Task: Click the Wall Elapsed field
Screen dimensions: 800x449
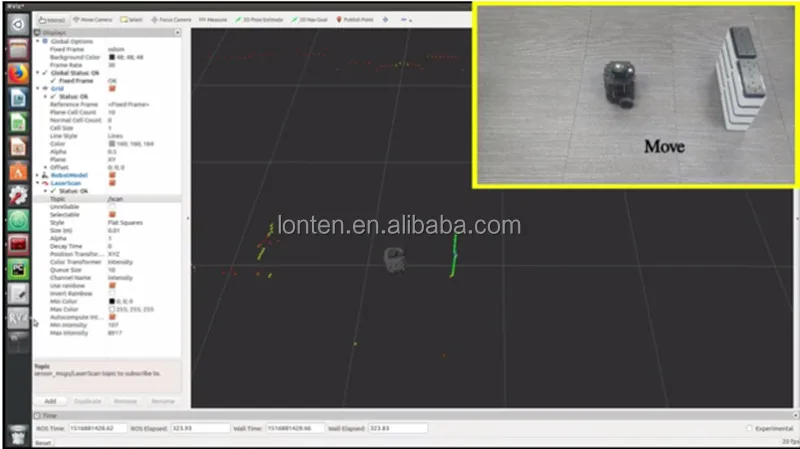Action: [x=398, y=428]
